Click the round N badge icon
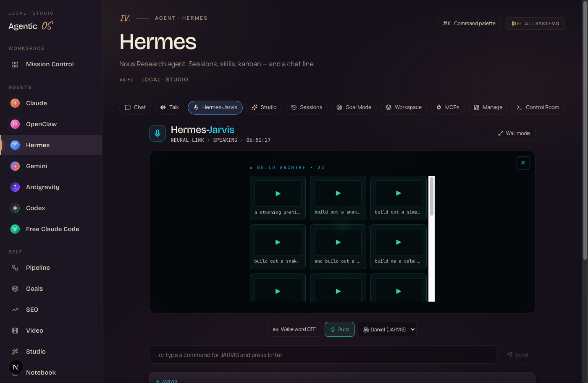588x383 pixels. click(16, 367)
